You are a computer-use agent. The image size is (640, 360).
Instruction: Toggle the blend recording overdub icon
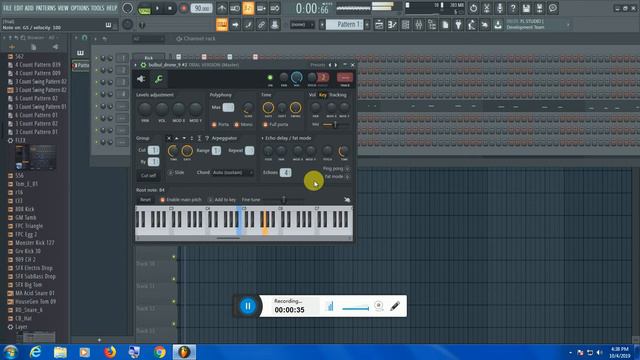click(262, 8)
